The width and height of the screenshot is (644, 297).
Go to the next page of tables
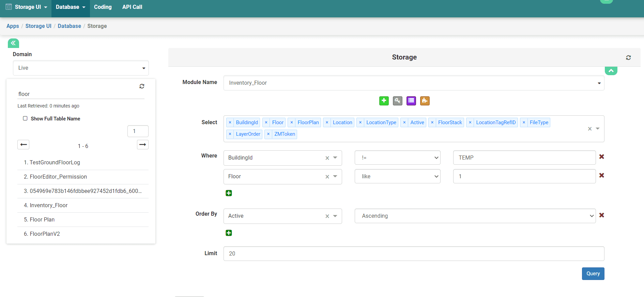[x=143, y=145]
